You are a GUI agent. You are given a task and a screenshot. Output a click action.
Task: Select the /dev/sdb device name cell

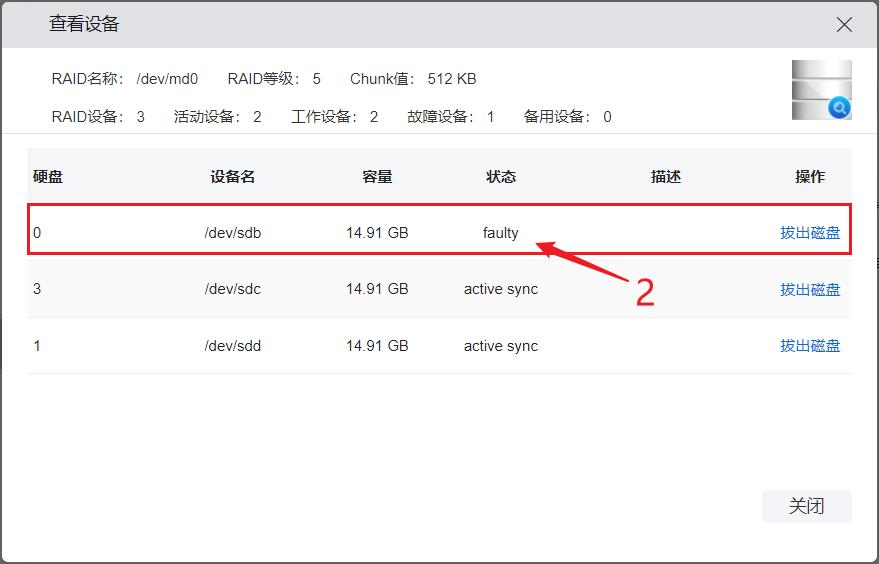tap(233, 233)
